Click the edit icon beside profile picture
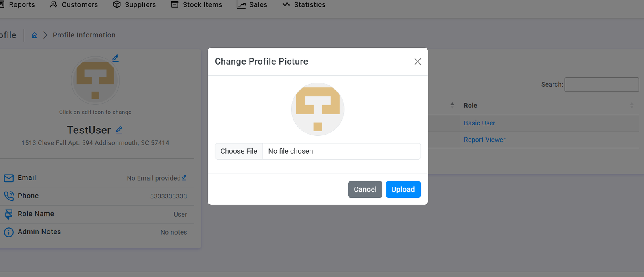644x277 pixels. coord(116,58)
